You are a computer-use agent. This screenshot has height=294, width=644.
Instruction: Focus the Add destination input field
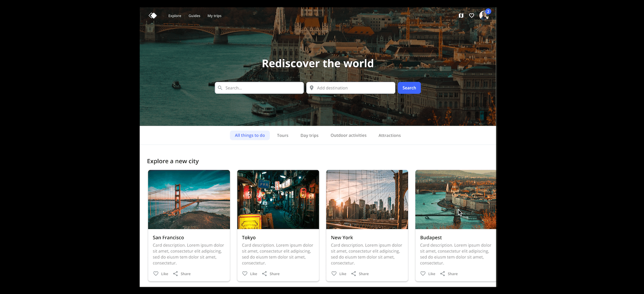tap(351, 88)
